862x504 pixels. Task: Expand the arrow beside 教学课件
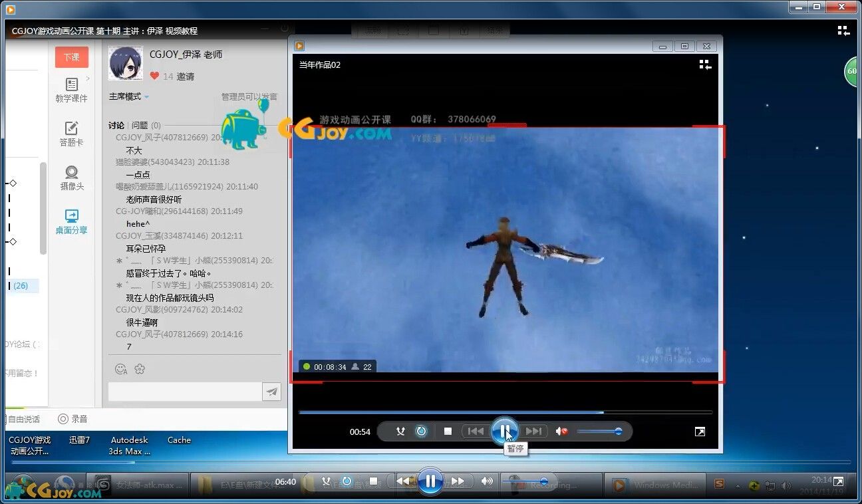pyautogui.click(x=87, y=78)
